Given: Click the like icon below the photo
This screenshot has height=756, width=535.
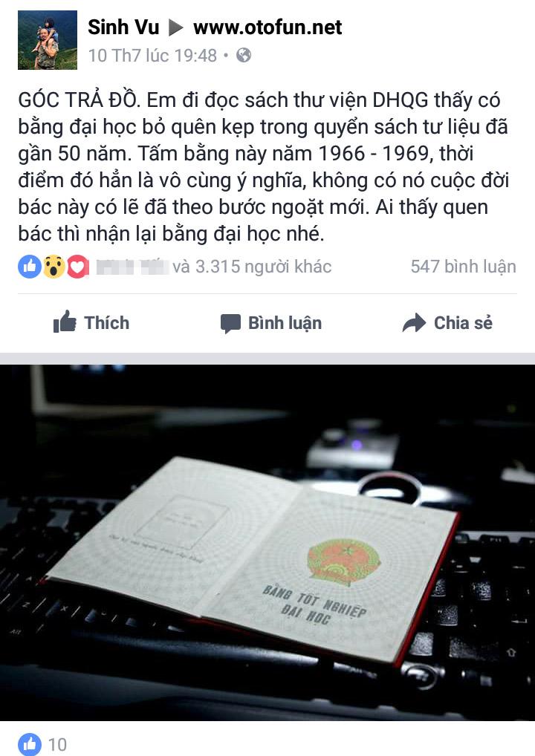Looking at the screenshot, I should point(30,744).
